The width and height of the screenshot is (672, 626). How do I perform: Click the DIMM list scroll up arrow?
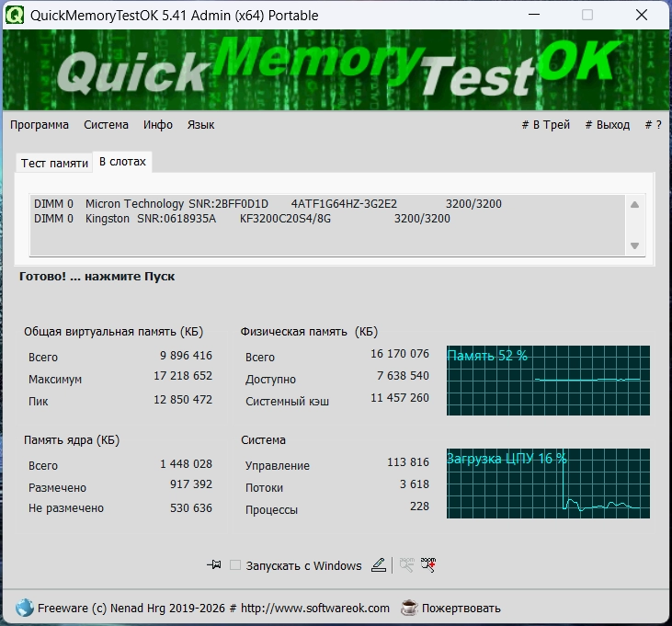tap(634, 204)
